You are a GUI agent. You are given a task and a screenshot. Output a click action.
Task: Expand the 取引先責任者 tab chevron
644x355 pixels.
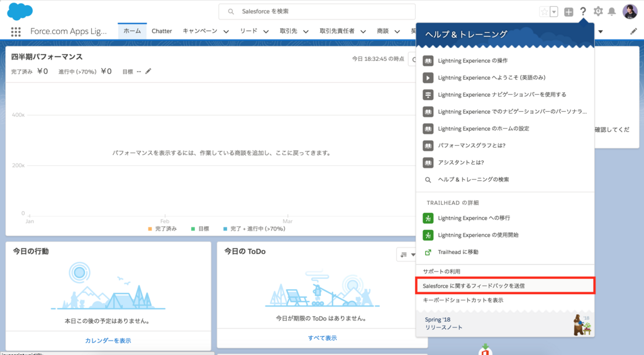click(363, 31)
